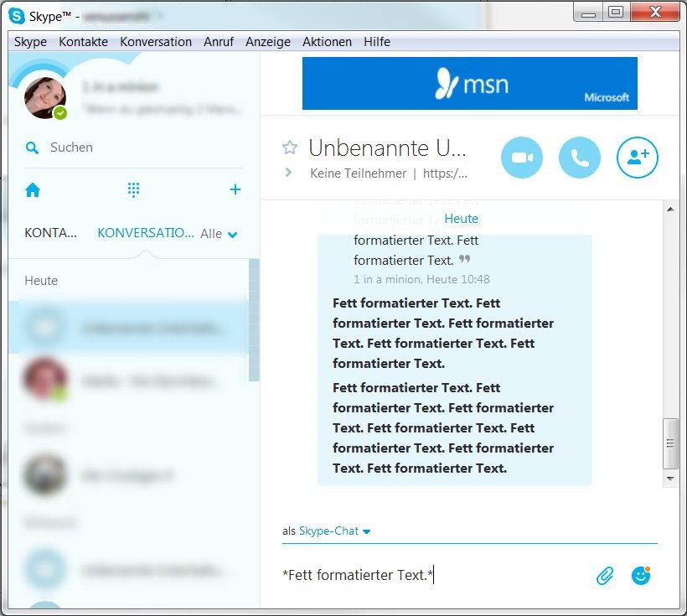Screen dimensions: 687x616
Task: Click the search magnifier icon
Action: tap(32, 148)
